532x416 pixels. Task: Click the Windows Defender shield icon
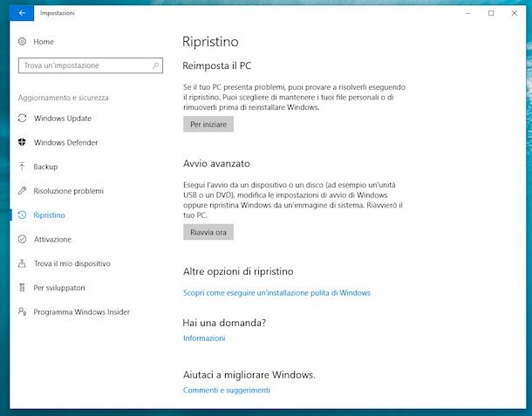22,142
